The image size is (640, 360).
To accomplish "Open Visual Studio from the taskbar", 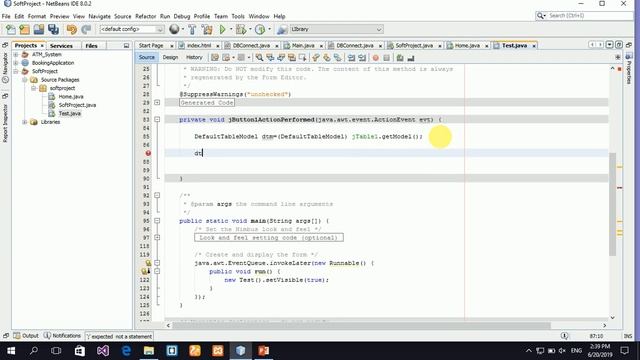I will pos(103,351).
